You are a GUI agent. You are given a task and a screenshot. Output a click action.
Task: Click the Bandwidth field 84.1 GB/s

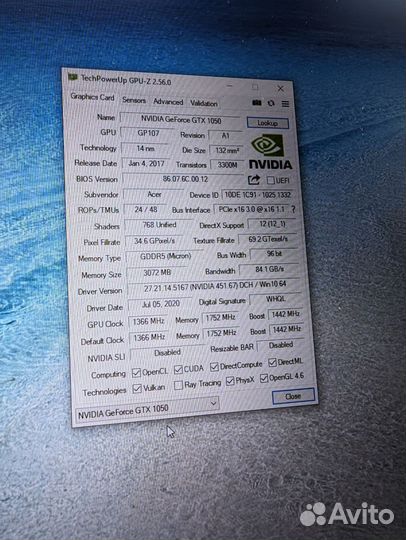click(x=270, y=269)
